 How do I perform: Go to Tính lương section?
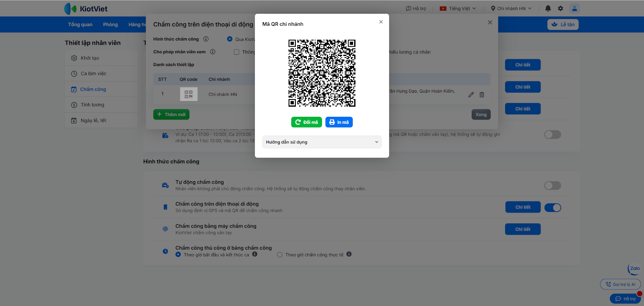tap(101, 105)
